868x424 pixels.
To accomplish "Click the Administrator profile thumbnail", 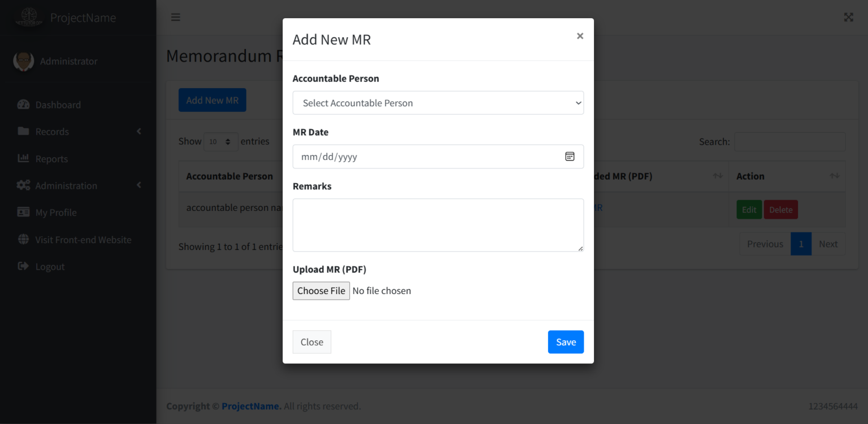I will click(23, 61).
